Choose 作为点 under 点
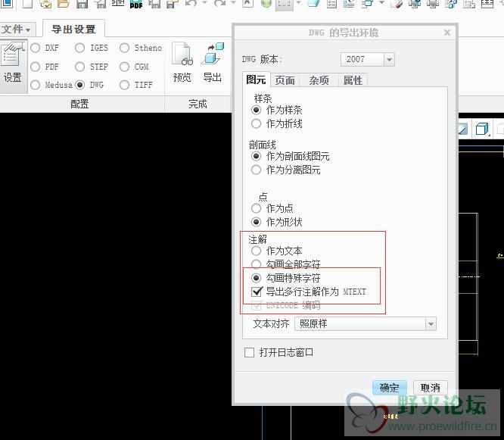 click(x=257, y=208)
